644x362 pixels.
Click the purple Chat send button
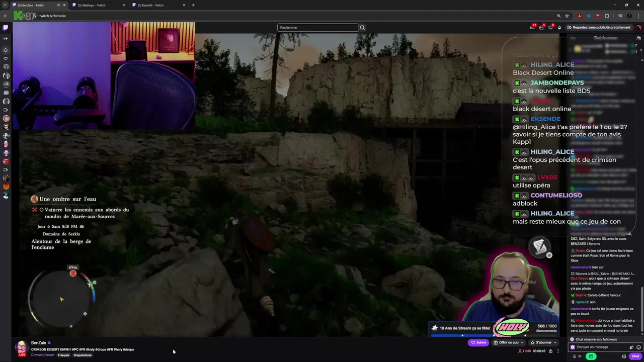635,356
